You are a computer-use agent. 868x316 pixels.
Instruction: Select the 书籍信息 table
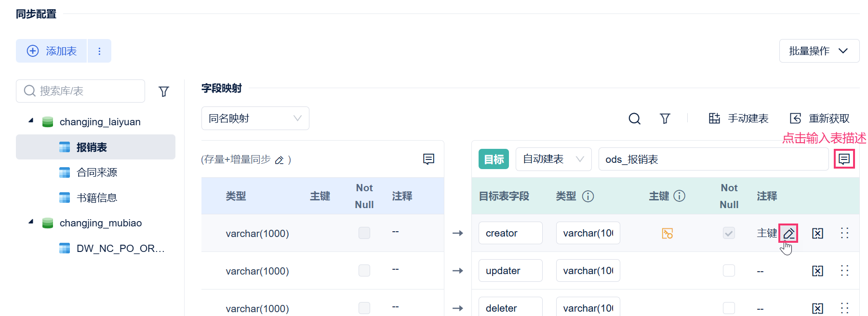tap(96, 197)
